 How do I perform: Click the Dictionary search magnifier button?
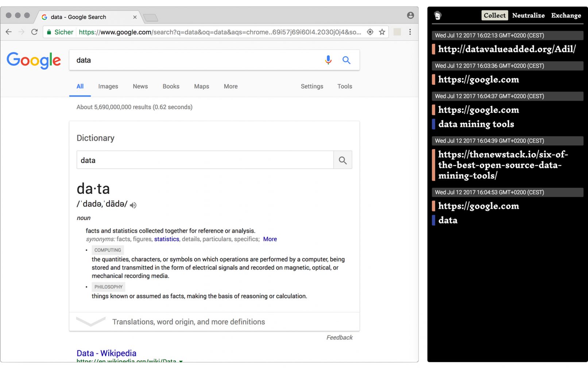pos(343,160)
